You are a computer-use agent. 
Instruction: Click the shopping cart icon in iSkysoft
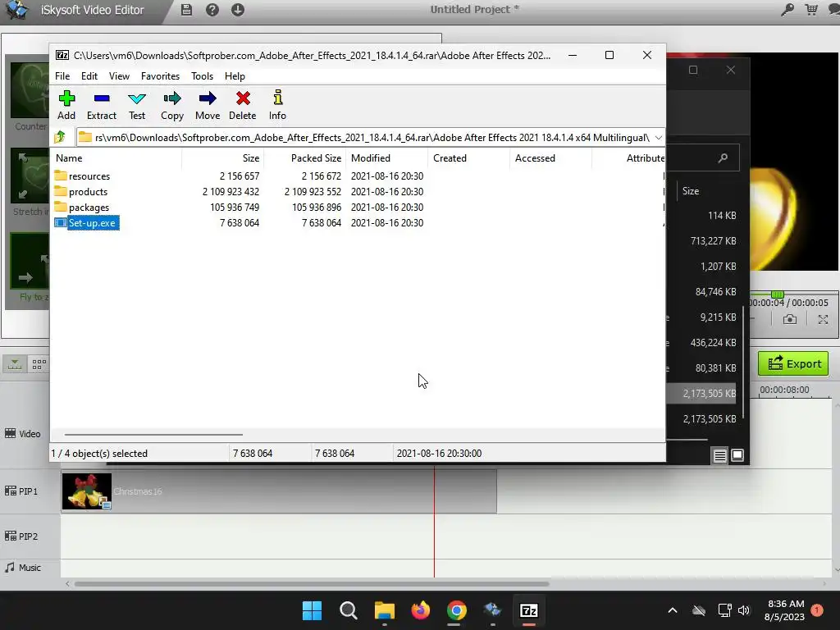coord(811,10)
